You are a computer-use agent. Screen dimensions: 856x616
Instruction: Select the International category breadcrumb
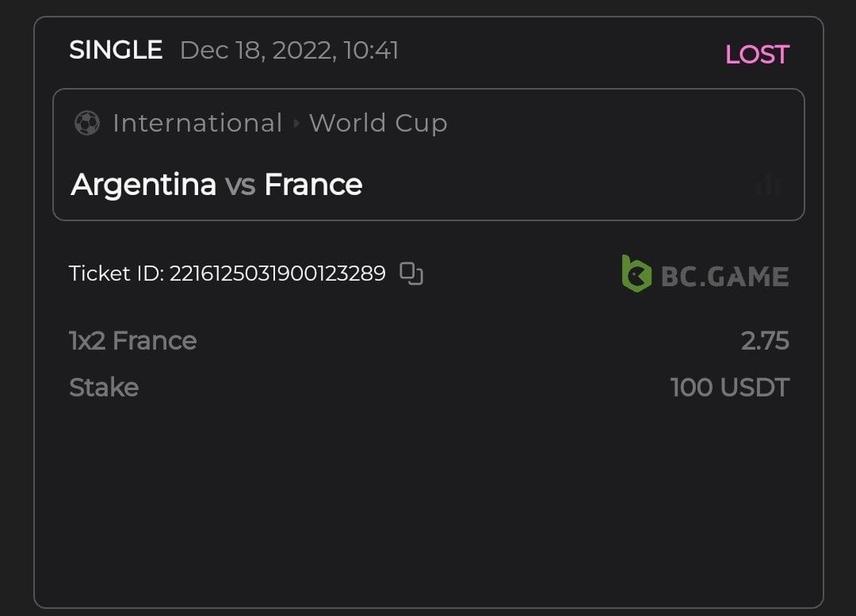(x=197, y=123)
